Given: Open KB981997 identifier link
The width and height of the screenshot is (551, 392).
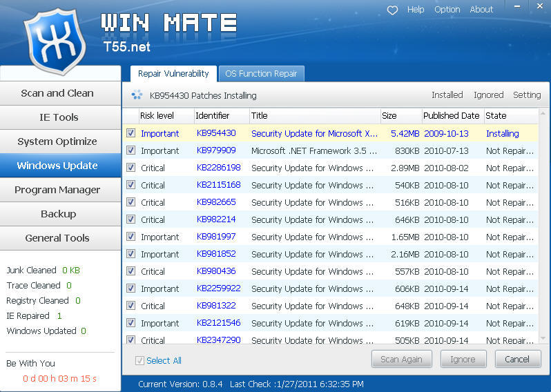Looking at the screenshot, I should tap(216, 237).
